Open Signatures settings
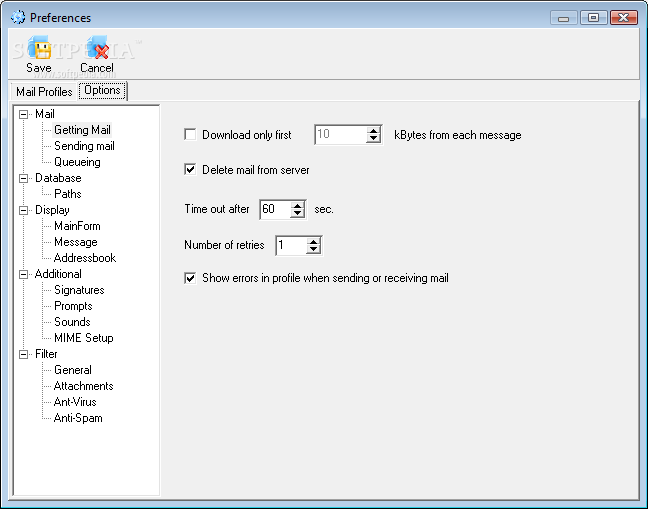The image size is (648, 509). point(79,290)
